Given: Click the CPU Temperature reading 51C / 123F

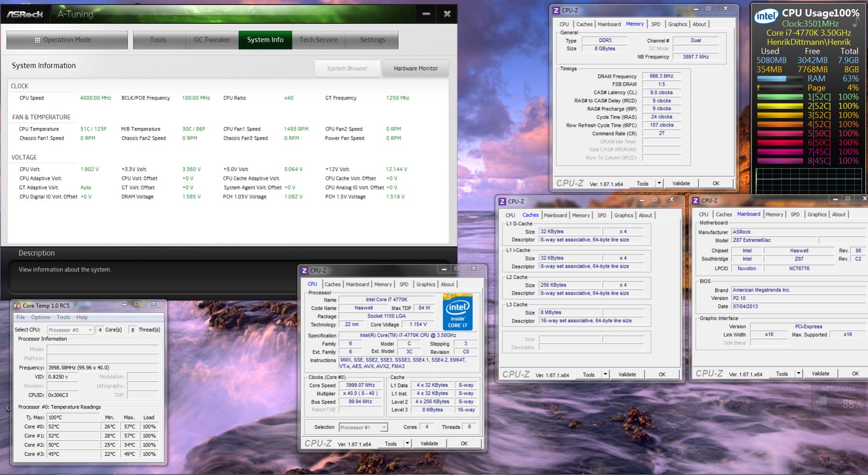Looking at the screenshot, I should click(93, 129).
